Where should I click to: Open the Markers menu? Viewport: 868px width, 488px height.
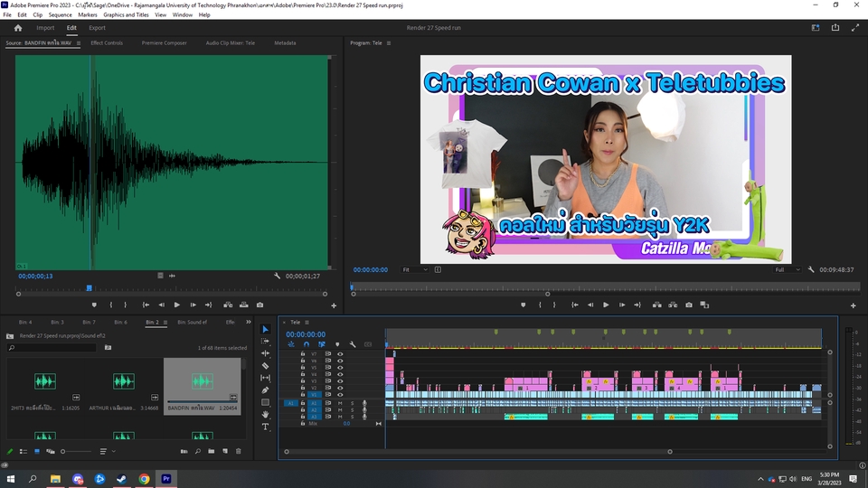[88, 15]
